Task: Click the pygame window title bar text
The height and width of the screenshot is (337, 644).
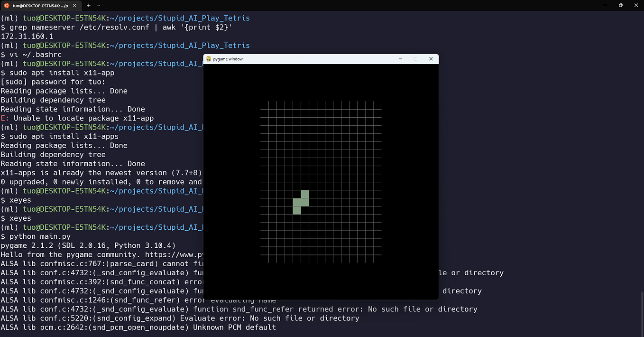Action: 229,59
